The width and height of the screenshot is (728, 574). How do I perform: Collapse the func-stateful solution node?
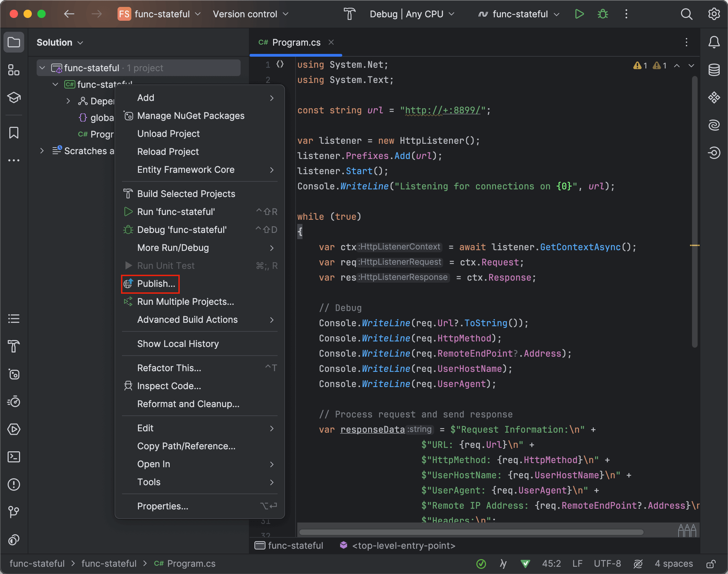[42, 68]
